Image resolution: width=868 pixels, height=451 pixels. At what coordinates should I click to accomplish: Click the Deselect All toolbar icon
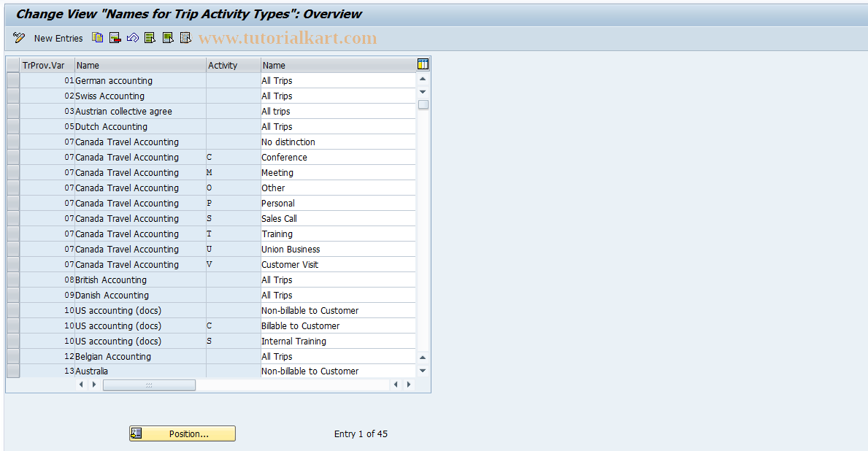[x=185, y=38]
